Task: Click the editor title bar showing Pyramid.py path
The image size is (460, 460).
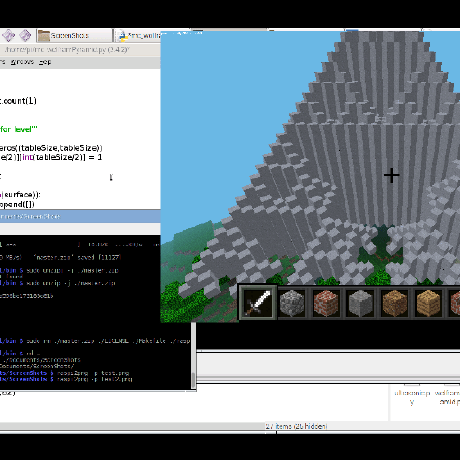Action: (80, 50)
